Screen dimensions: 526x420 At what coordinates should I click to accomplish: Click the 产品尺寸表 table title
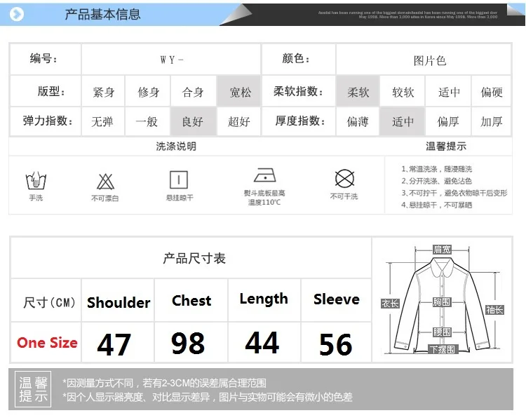194,258
